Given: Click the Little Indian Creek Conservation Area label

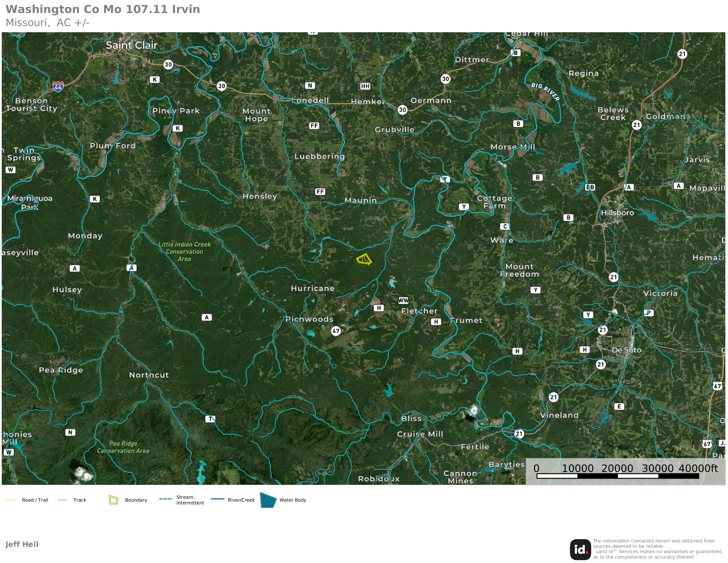Looking at the screenshot, I should pos(184,251).
